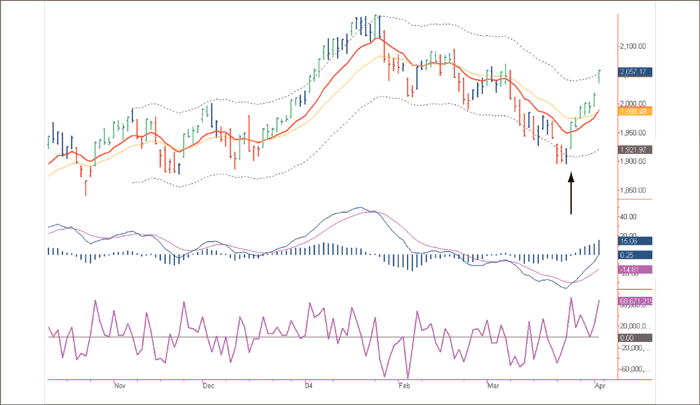700x405 pixels.
Task: Click the black upward arrow annotation
Action: coord(571,193)
